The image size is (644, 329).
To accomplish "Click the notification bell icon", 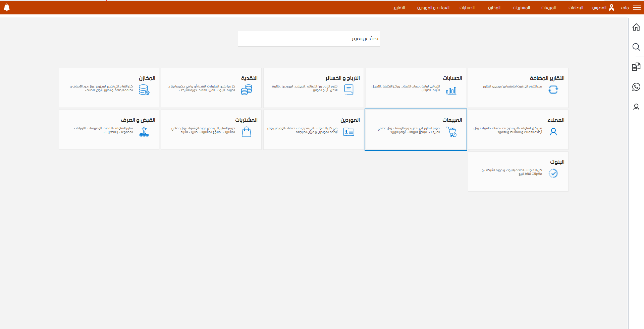I will tap(7, 7).
